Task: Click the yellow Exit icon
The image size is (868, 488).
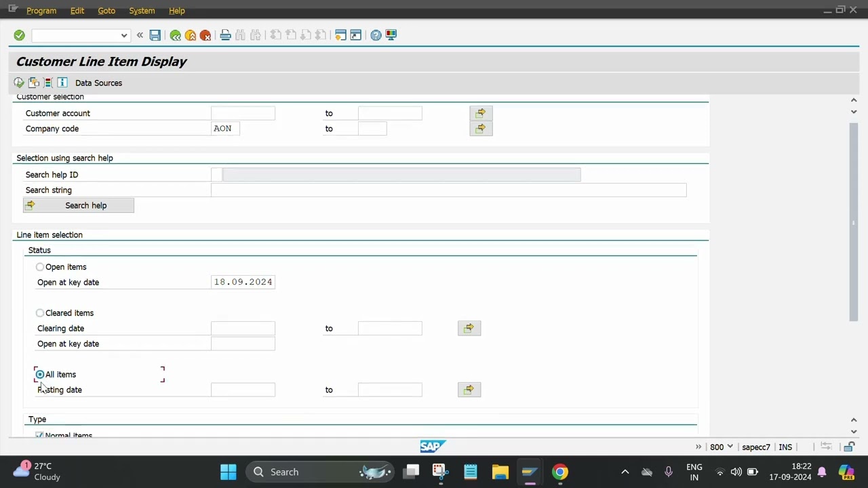Action: click(x=191, y=35)
